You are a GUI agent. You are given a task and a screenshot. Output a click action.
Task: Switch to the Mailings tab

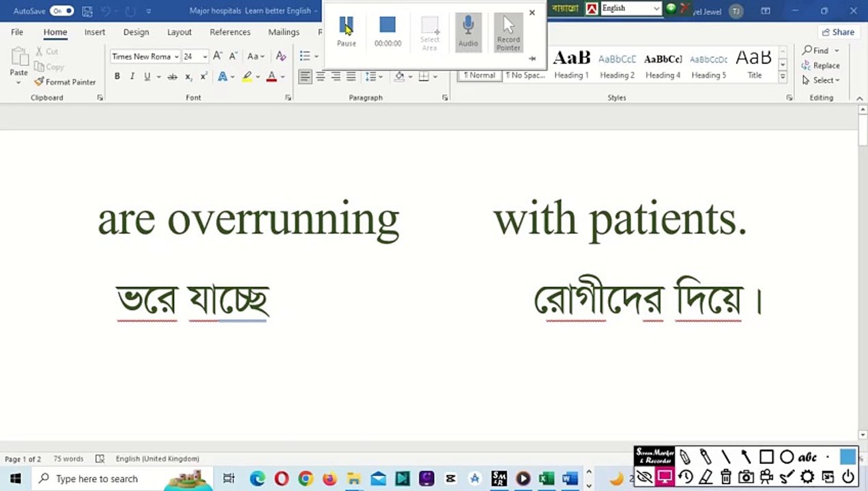[x=284, y=32]
